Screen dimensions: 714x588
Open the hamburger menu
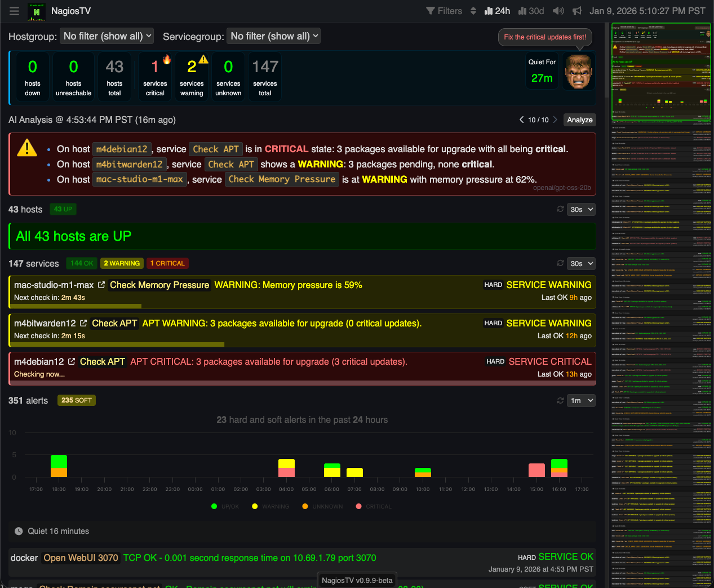pyautogui.click(x=15, y=11)
